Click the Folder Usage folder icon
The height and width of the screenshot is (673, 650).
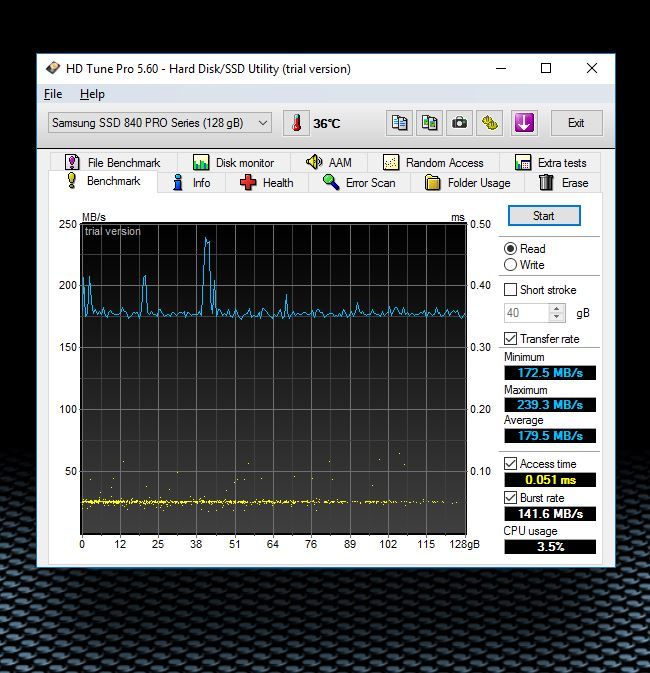click(x=432, y=182)
